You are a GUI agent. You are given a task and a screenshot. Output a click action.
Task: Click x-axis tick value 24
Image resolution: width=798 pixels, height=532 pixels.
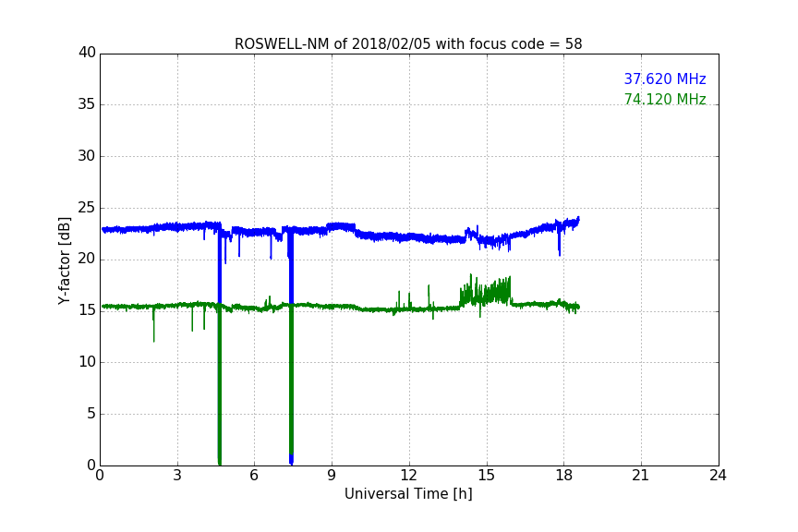coord(718,476)
